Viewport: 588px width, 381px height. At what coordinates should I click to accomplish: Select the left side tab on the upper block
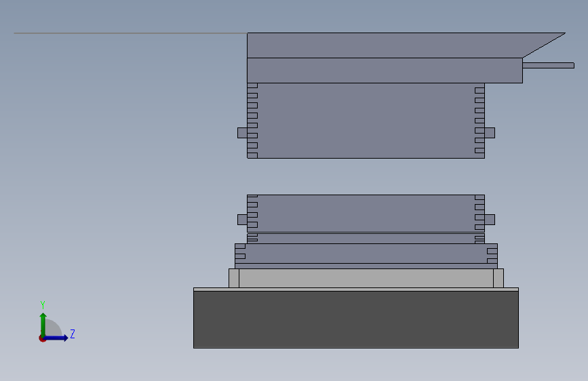pyautogui.click(x=242, y=133)
